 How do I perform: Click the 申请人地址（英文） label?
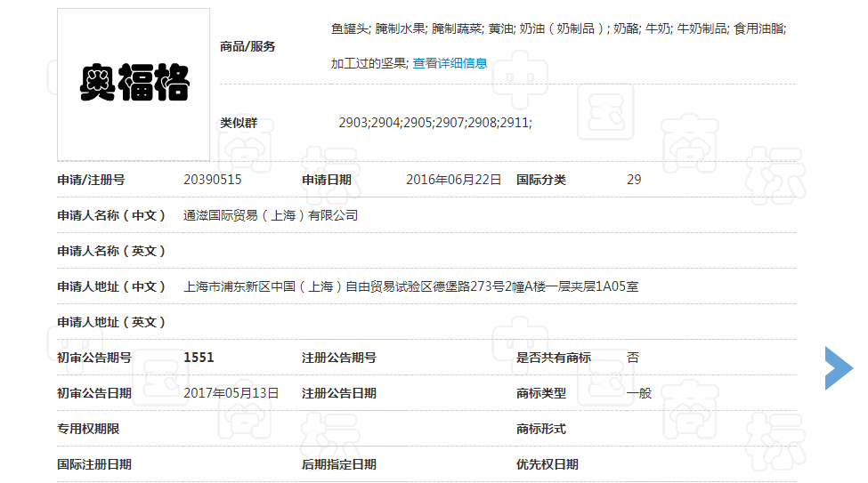[x=111, y=322]
